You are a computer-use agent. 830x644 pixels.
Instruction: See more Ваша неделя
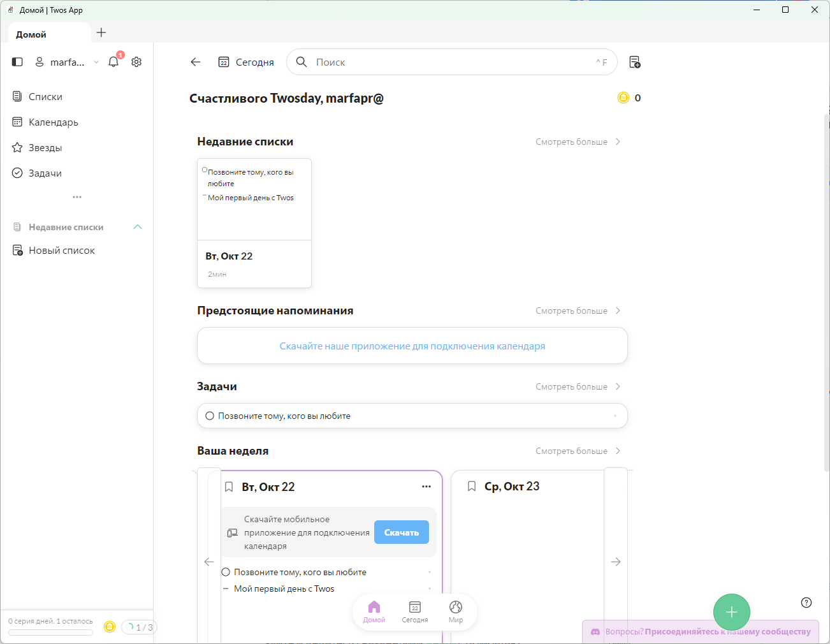[x=578, y=451]
